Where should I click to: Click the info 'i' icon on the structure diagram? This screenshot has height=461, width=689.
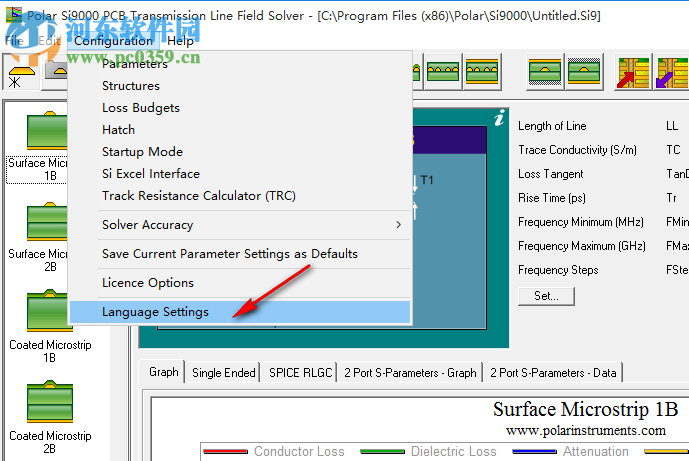tap(499, 118)
